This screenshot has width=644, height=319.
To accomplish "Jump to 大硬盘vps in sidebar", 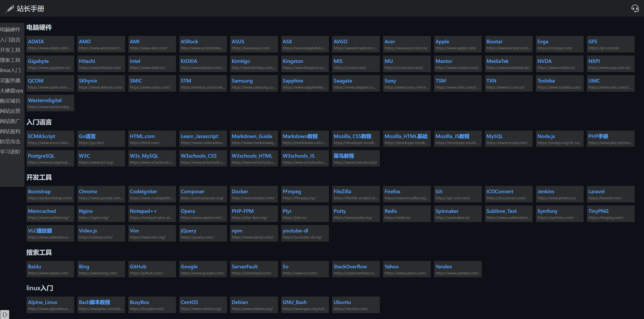I will [11, 91].
